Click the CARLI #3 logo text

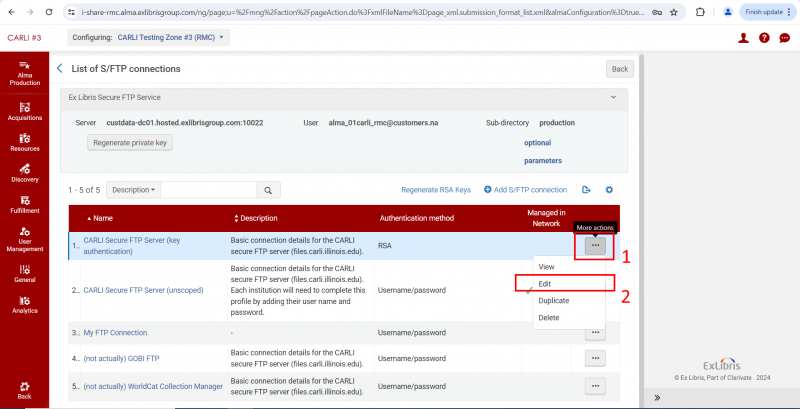[x=24, y=38]
